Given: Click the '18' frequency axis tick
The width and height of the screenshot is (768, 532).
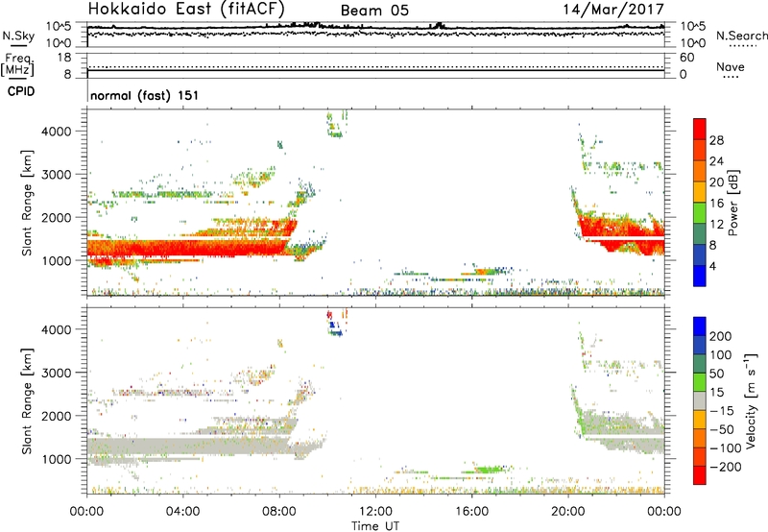Looking at the screenshot, I should [x=64, y=58].
